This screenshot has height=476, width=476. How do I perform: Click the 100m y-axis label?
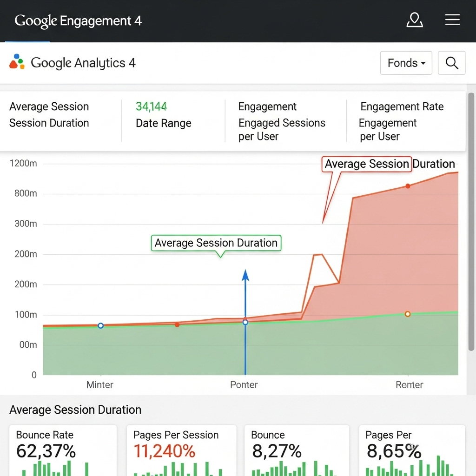tap(26, 315)
